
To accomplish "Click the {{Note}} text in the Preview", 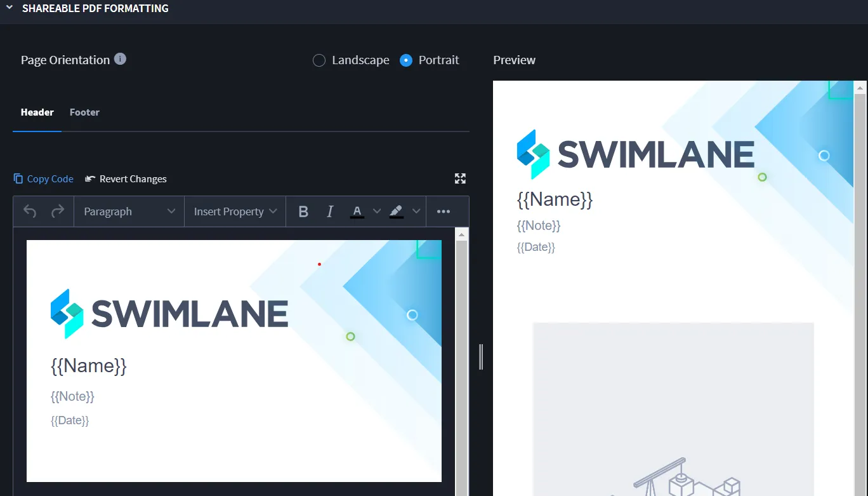I will click(539, 225).
